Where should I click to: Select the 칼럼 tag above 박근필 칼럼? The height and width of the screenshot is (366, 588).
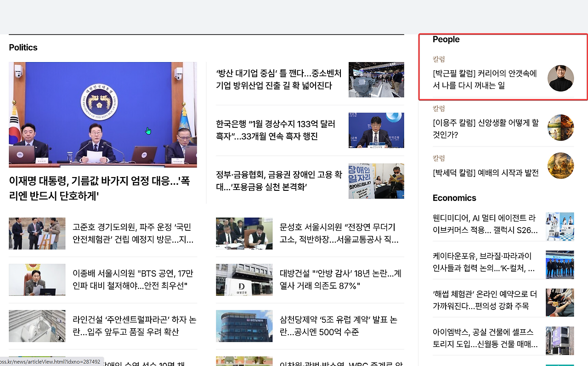439,59
